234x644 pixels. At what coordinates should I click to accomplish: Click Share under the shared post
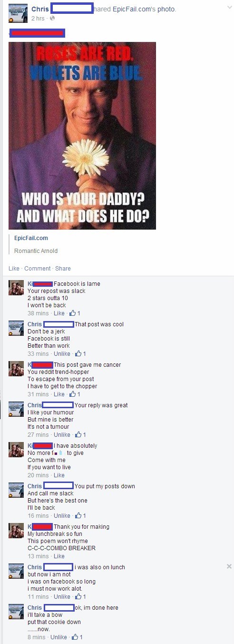tap(63, 269)
